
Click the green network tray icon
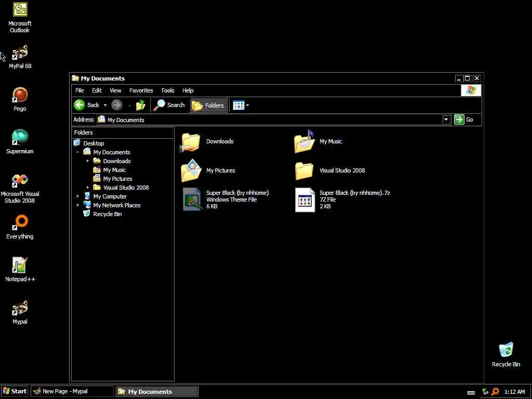point(485,392)
